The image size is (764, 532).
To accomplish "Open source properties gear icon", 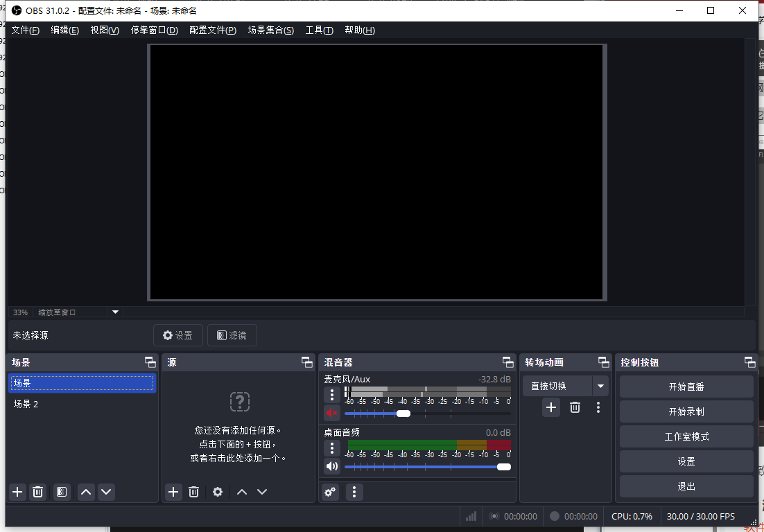I will (218, 492).
